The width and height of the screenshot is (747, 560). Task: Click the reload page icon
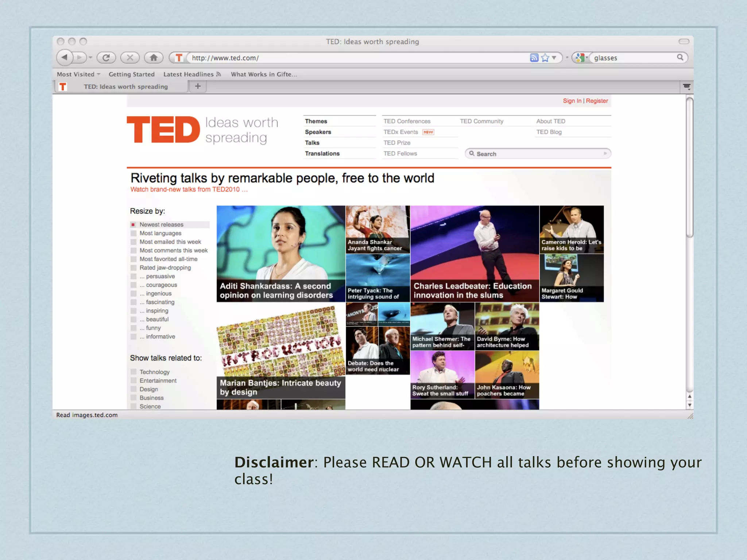(x=106, y=57)
